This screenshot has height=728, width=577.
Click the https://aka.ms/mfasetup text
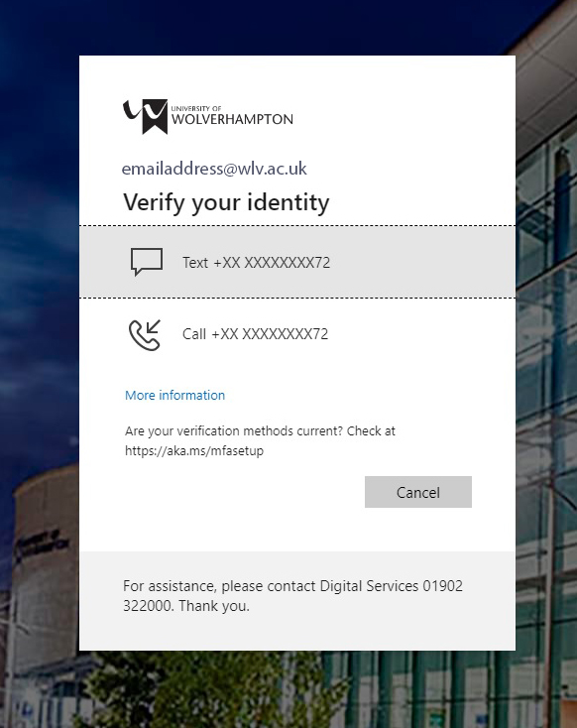pyautogui.click(x=194, y=451)
